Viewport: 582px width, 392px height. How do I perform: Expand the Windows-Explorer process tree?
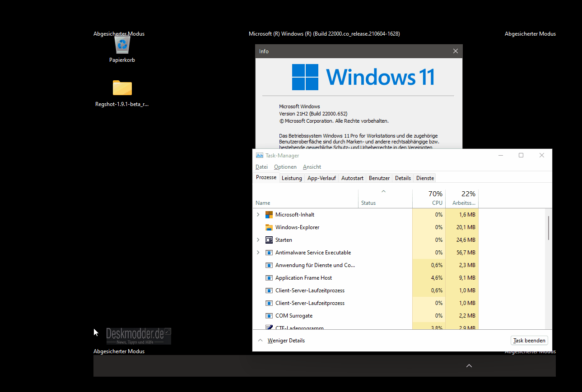tap(258, 227)
